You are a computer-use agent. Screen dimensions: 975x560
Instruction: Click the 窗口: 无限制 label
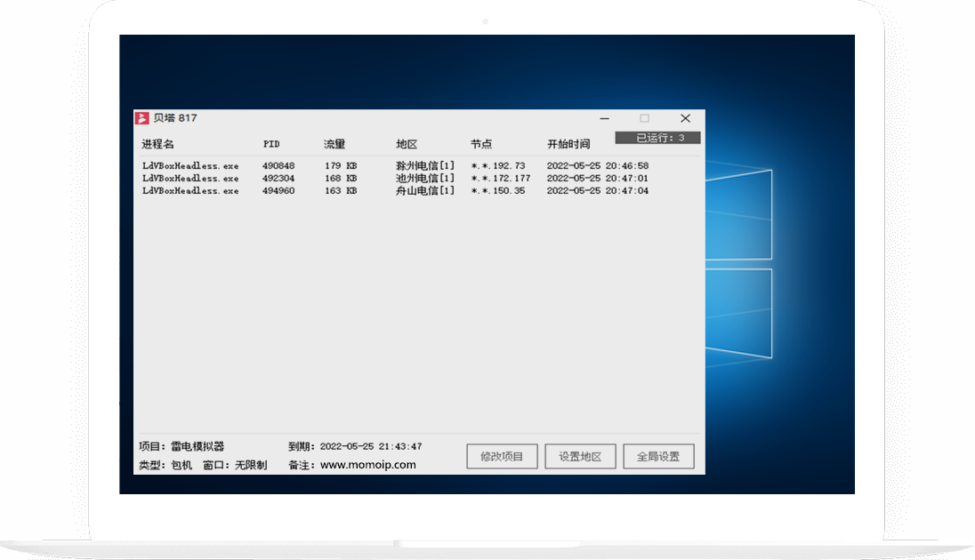pyautogui.click(x=235, y=465)
